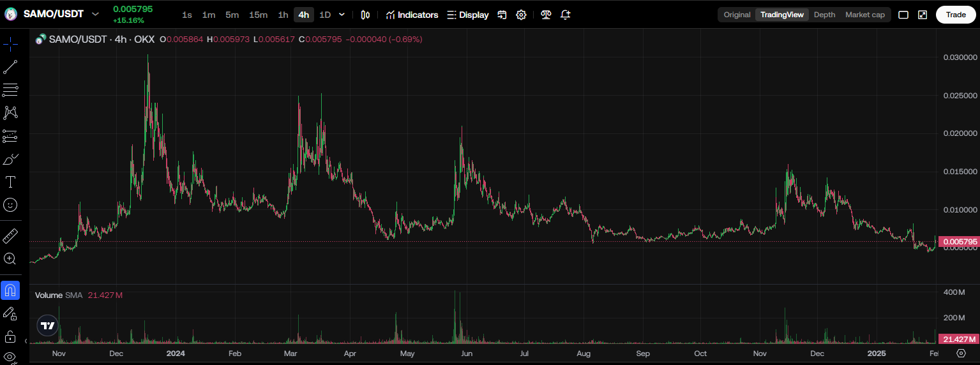Click the current price label 0.005795
Image resolution: width=980 pixels, height=365 pixels.
click(x=958, y=242)
